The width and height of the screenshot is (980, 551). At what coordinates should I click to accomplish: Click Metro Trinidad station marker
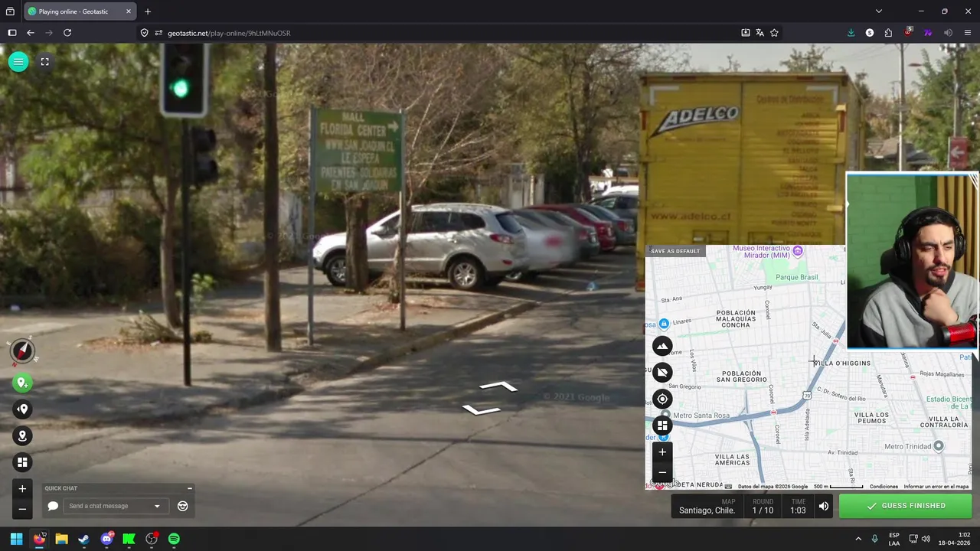[x=939, y=446]
